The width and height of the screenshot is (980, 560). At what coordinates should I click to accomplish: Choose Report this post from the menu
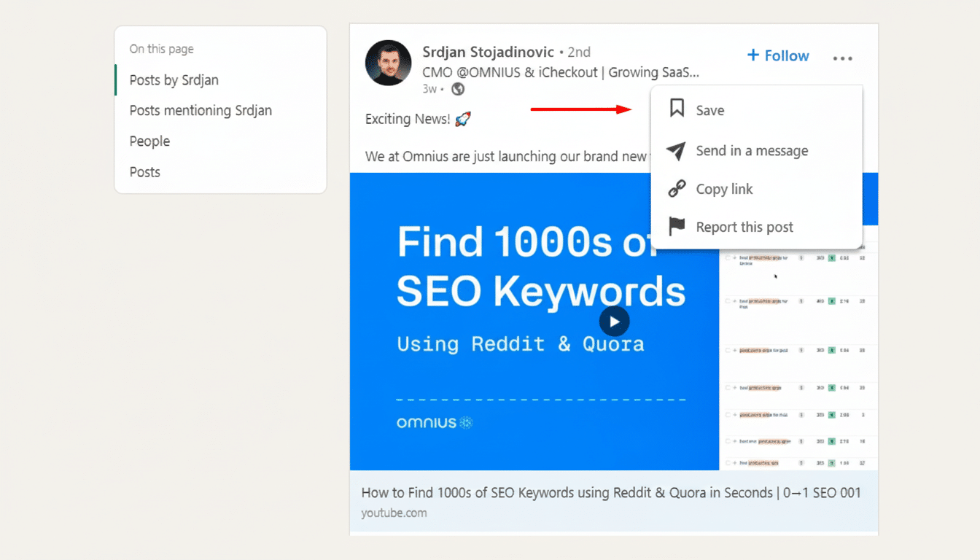pyautogui.click(x=744, y=227)
